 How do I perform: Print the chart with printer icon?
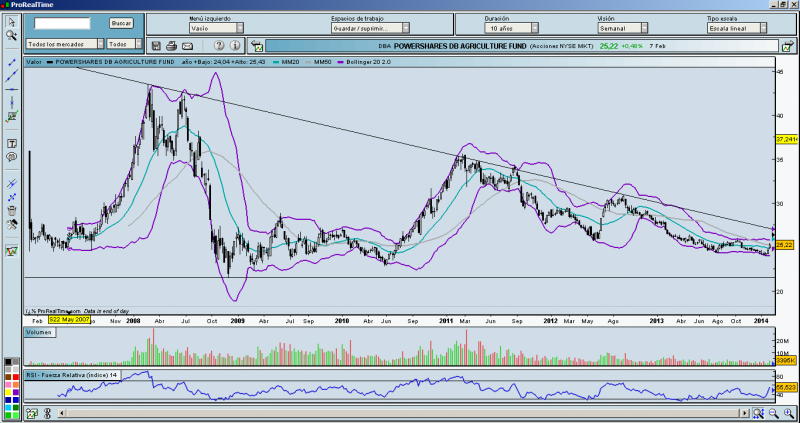[171, 46]
